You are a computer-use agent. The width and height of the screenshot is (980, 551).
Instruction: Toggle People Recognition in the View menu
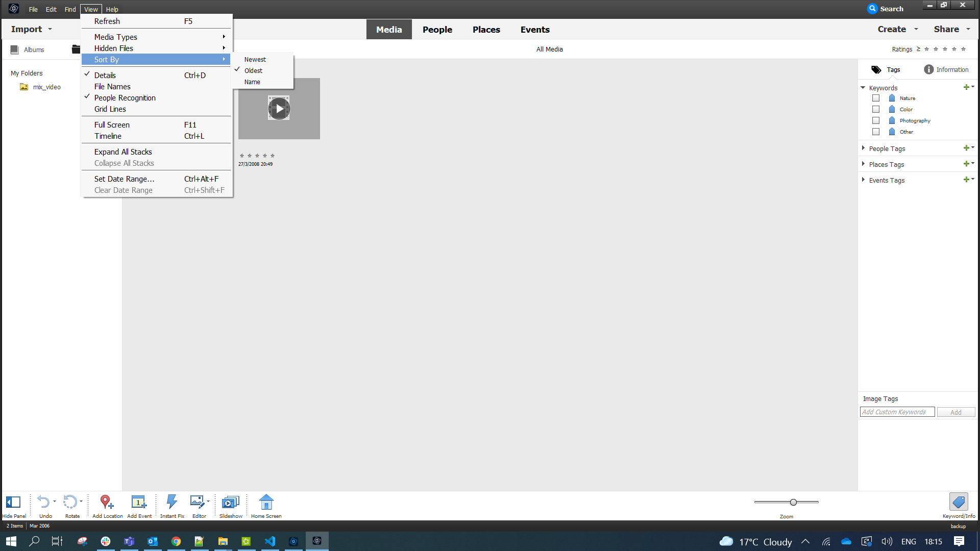(x=125, y=97)
